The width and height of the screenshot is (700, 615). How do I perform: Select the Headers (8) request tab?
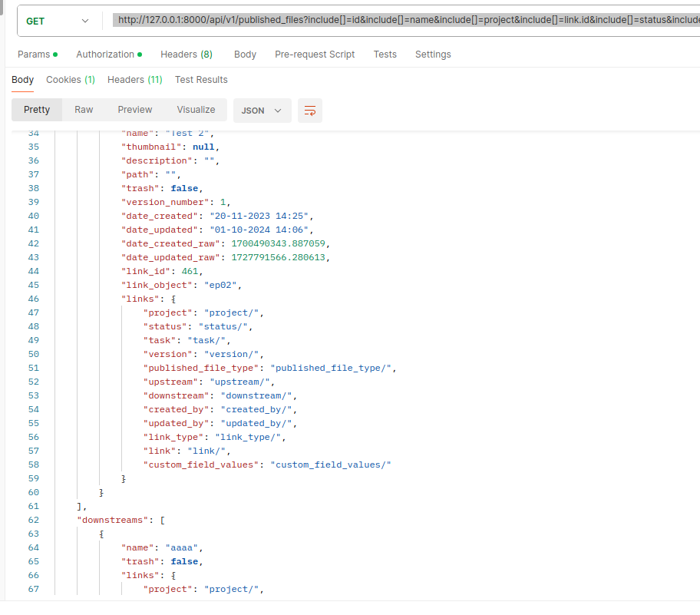coord(186,55)
